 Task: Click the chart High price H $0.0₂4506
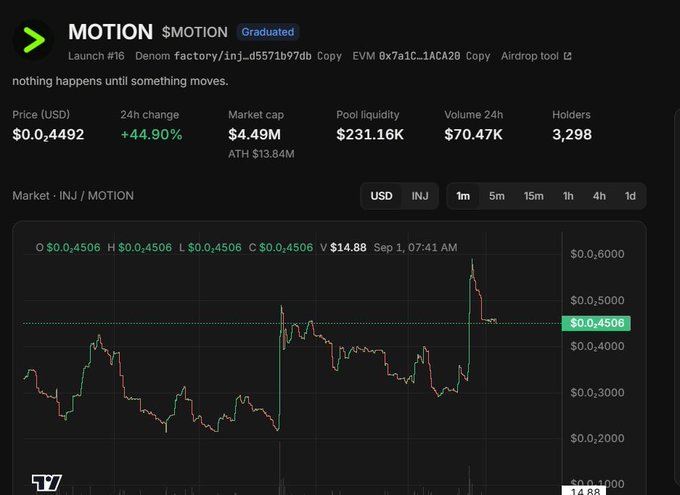coord(140,248)
